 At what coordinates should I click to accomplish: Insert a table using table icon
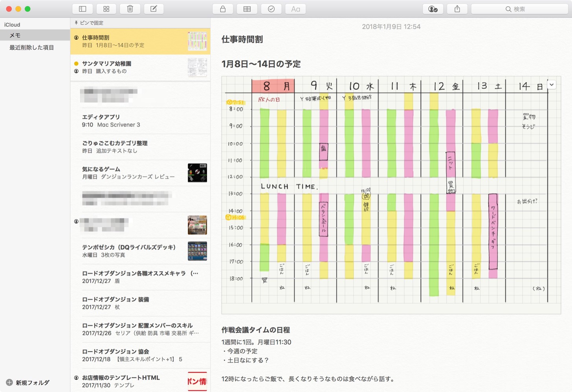pos(247,9)
